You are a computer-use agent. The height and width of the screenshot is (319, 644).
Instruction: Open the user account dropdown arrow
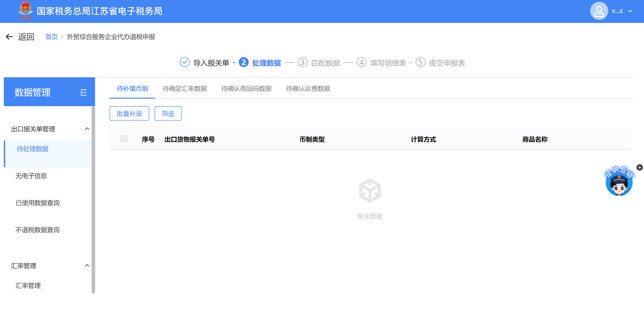(630, 11)
